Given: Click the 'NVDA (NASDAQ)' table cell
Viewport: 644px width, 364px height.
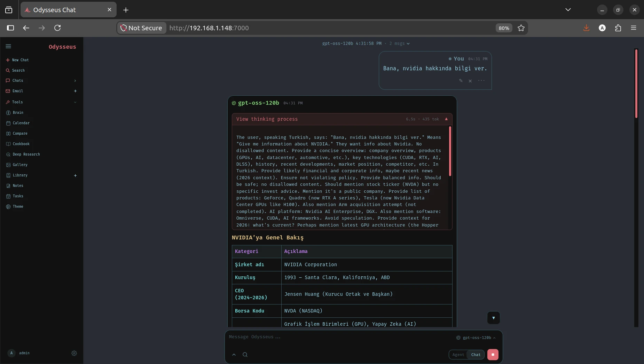Looking at the screenshot, I should pyautogui.click(x=367, y=311).
